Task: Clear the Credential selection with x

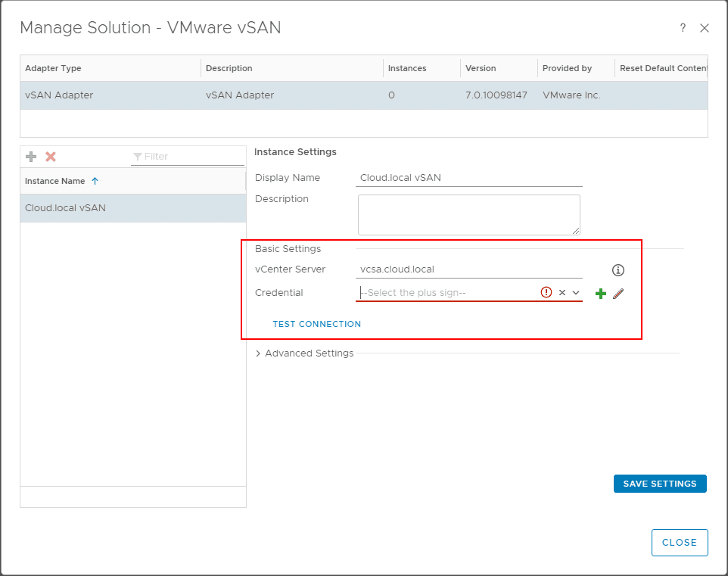Action: coord(562,293)
